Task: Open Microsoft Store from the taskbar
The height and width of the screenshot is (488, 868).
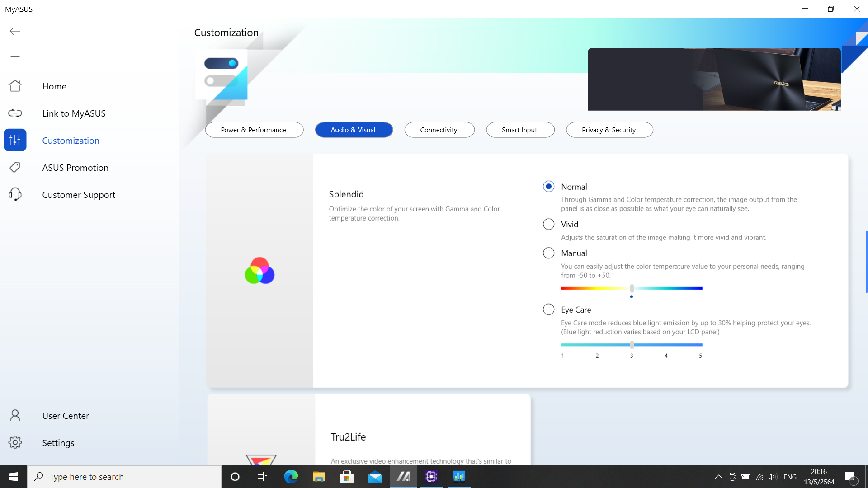Action: point(347,477)
